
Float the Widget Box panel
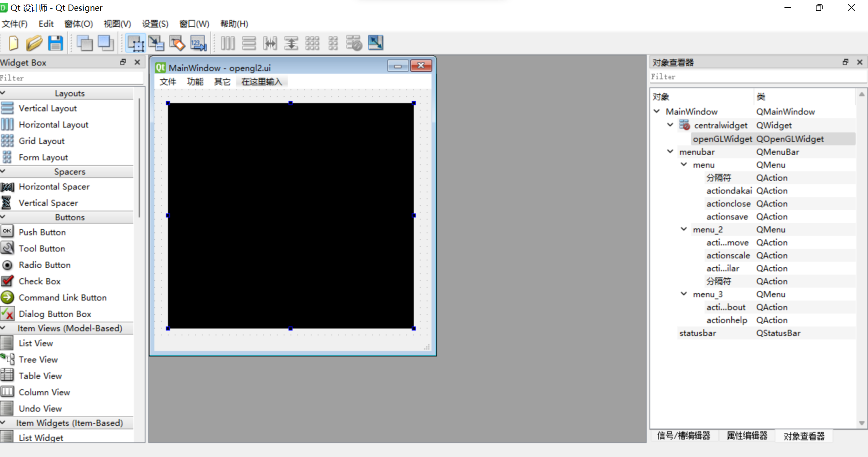pyautogui.click(x=123, y=62)
